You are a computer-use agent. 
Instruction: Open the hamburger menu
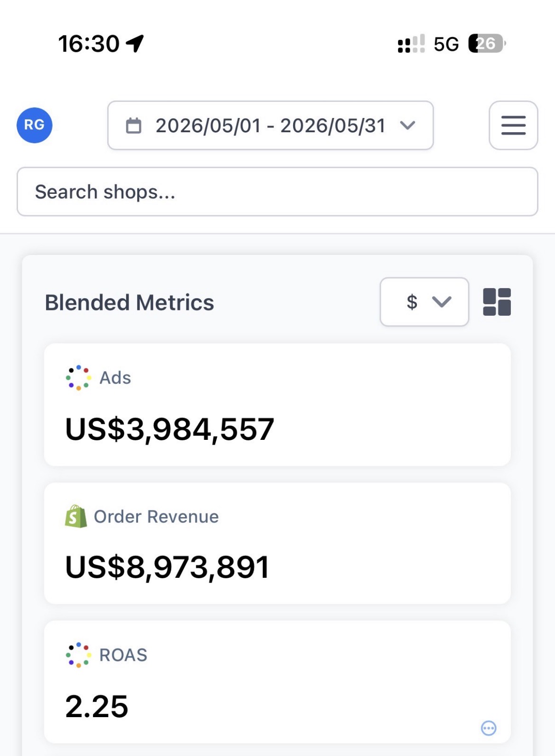click(x=513, y=126)
